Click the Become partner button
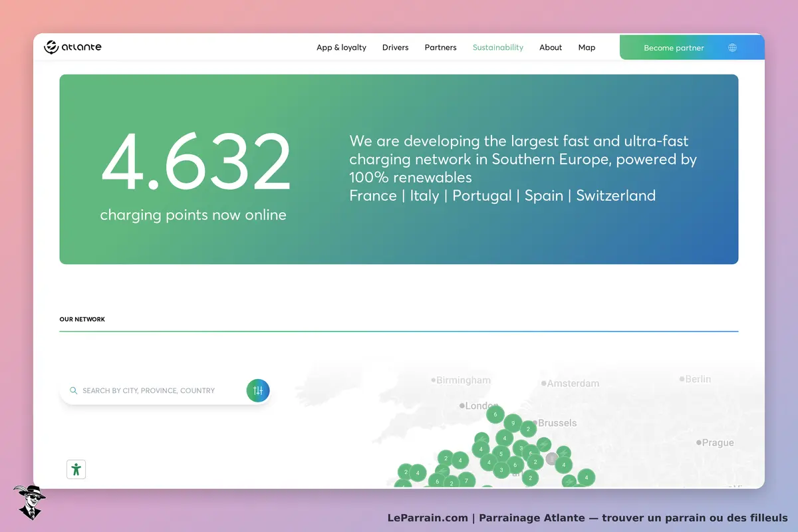This screenshot has height=532, width=798. pyautogui.click(x=674, y=48)
